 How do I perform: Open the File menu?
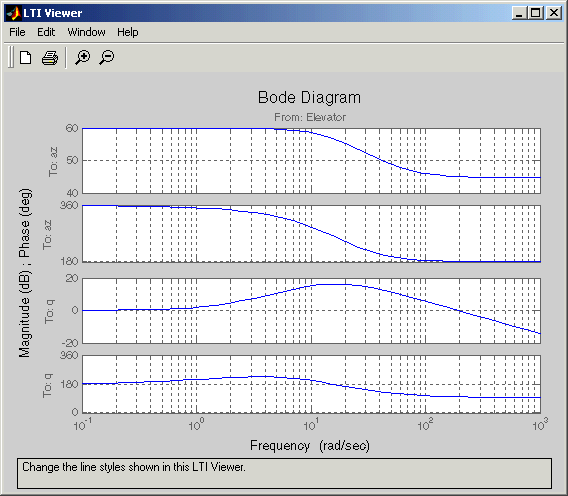pyautogui.click(x=17, y=32)
